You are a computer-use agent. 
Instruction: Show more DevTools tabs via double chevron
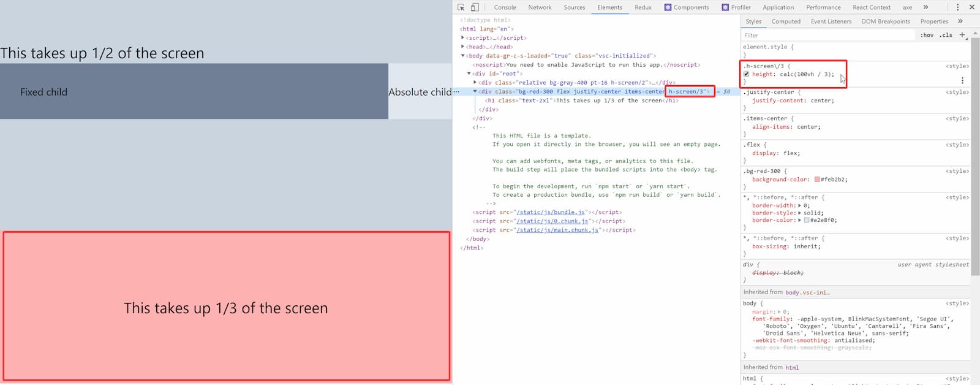click(x=925, y=7)
